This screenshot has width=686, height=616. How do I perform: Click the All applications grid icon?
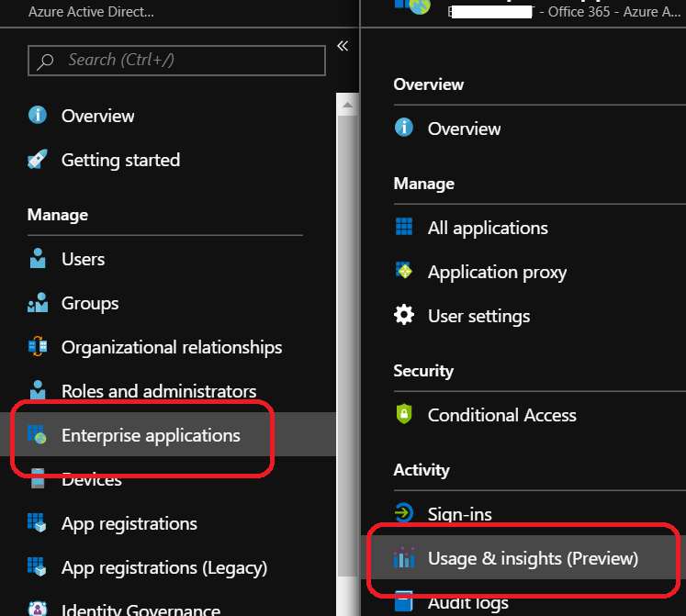[x=404, y=227]
